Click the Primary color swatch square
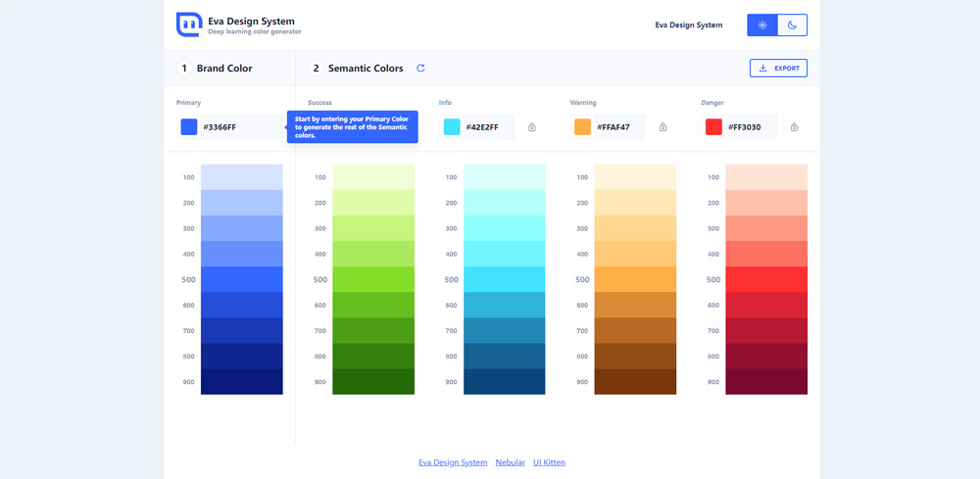Image resolution: width=980 pixels, height=479 pixels. pos(189,126)
